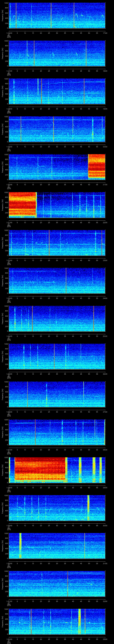Click the lone red vertical line in the 1:23:00 panel
114x644 pixels.
(x=66, y=280)
